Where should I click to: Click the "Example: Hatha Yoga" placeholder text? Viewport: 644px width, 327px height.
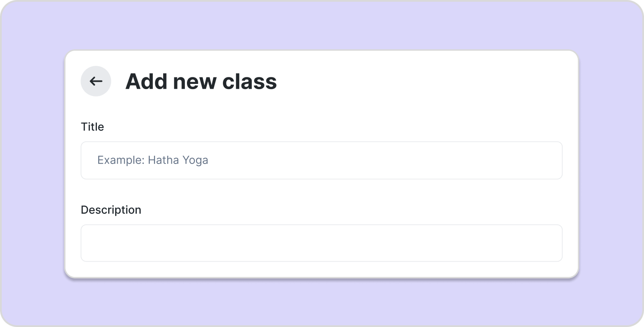tap(153, 160)
